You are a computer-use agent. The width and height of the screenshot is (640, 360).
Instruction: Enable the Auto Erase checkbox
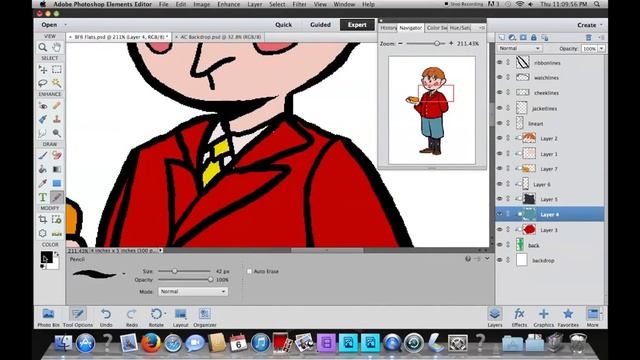tap(249, 271)
